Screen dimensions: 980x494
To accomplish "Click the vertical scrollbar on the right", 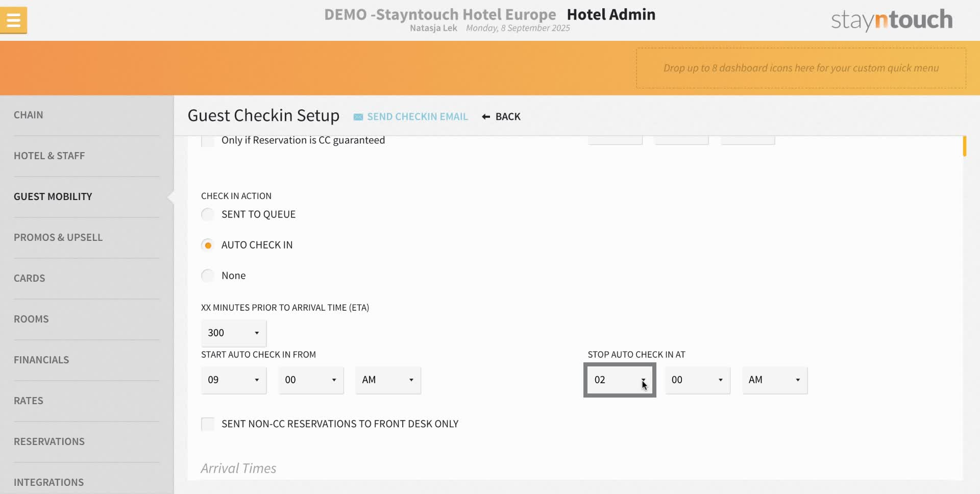I will point(965,146).
